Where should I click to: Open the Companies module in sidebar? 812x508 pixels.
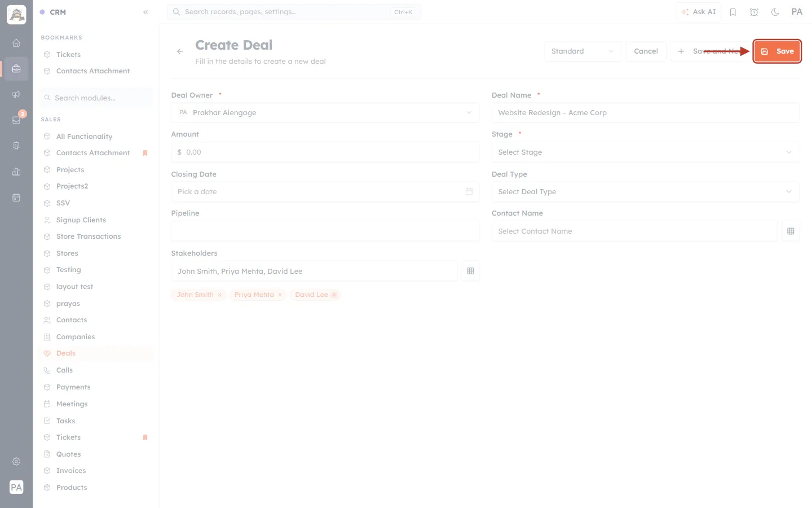coord(96,337)
